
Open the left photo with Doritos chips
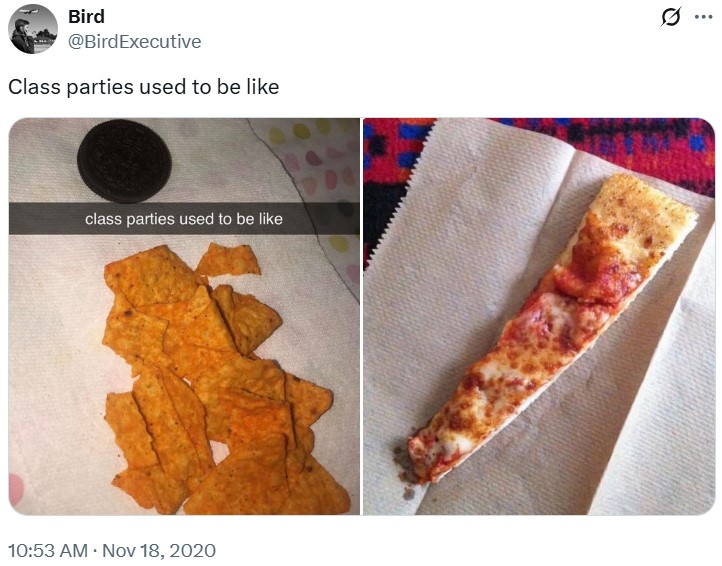(184, 316)
